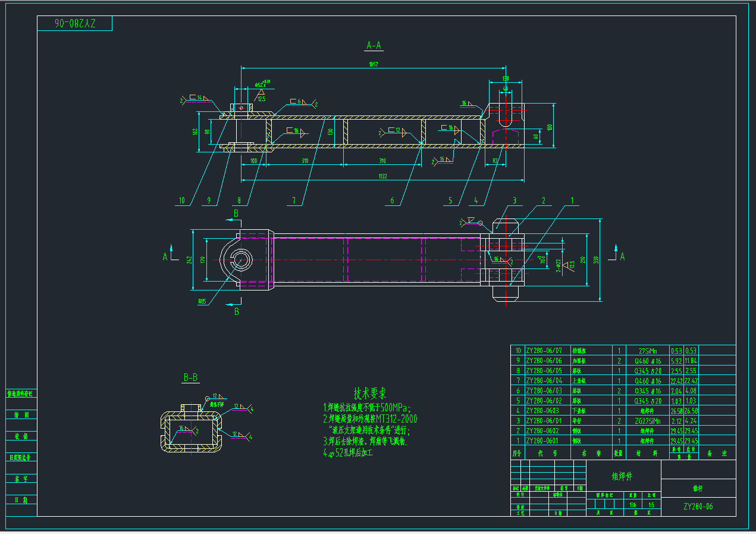This screenshot has height=534, width=756.
Task: Pick the 98 inner height dimension
Action: tap(207, 132)
